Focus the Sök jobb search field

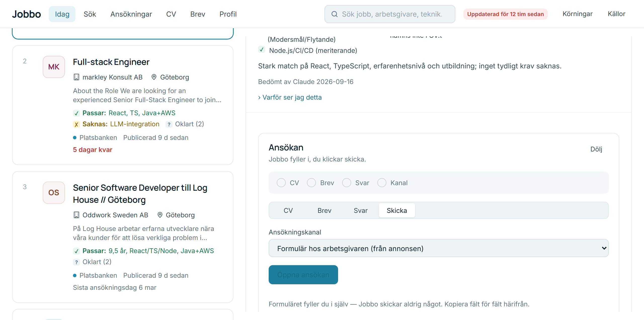(390, 14)
